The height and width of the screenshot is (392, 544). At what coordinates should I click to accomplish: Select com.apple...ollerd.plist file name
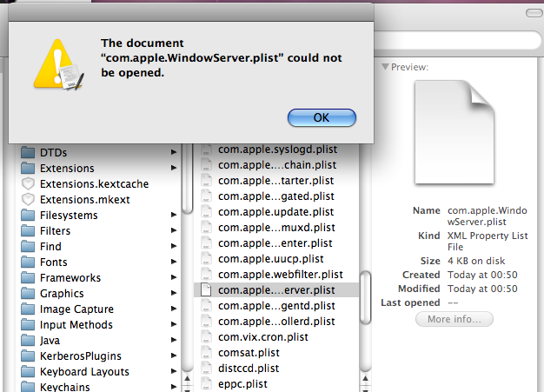tap(276, 321)
